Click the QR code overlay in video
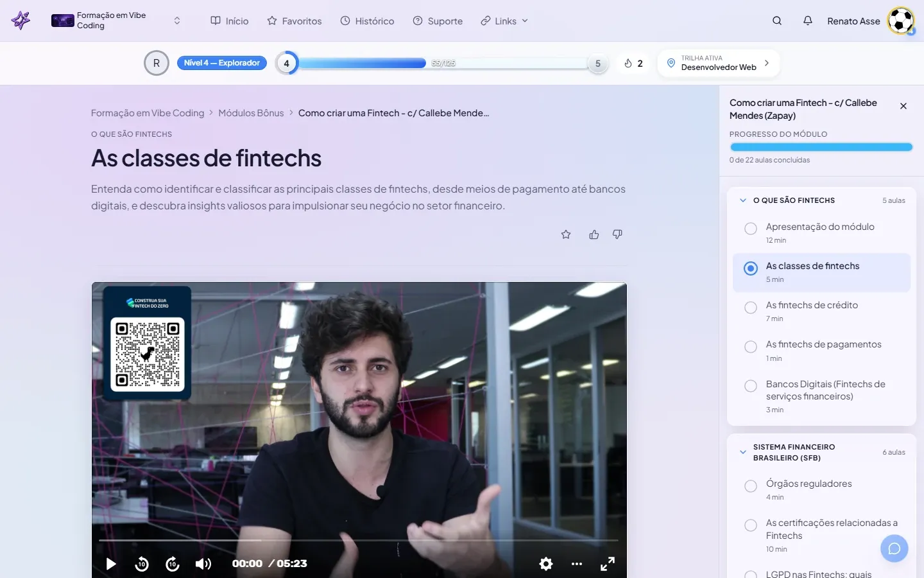The height and width of the screenshot is (578, 924). coord(148,354)
